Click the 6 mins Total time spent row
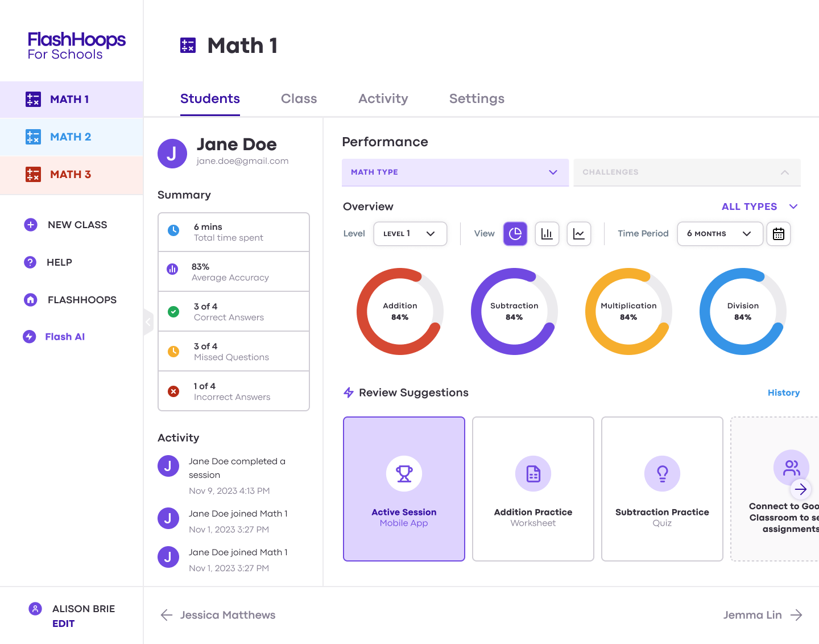This screenshot has height=644, width=819. pyautogui.click(x=234, y=232)
